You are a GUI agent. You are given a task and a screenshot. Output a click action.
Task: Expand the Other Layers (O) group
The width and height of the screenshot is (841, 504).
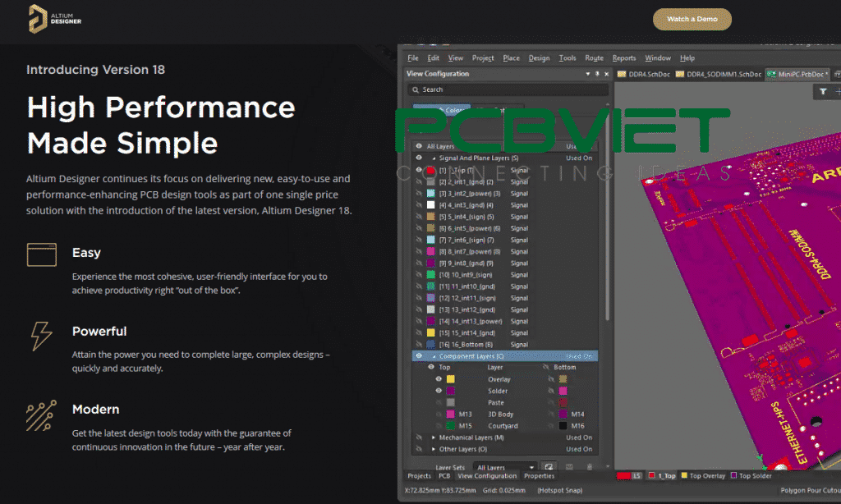tap(434, 449)
